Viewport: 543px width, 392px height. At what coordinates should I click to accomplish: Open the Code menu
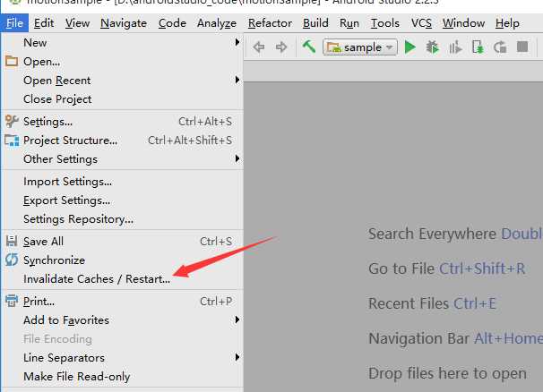click(x=172, y=23)
